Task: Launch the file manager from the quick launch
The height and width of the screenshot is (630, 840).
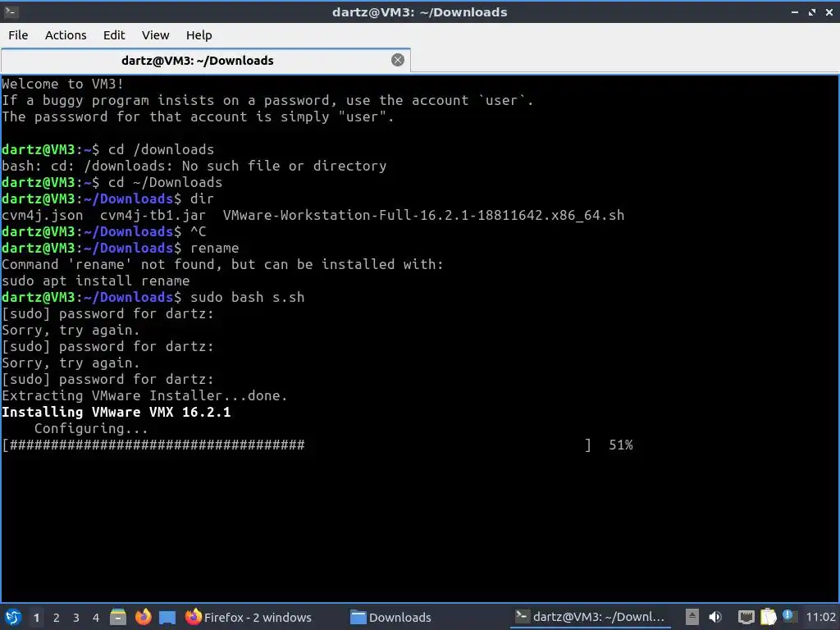Action: pyautogui.click(x=118, y=617)
